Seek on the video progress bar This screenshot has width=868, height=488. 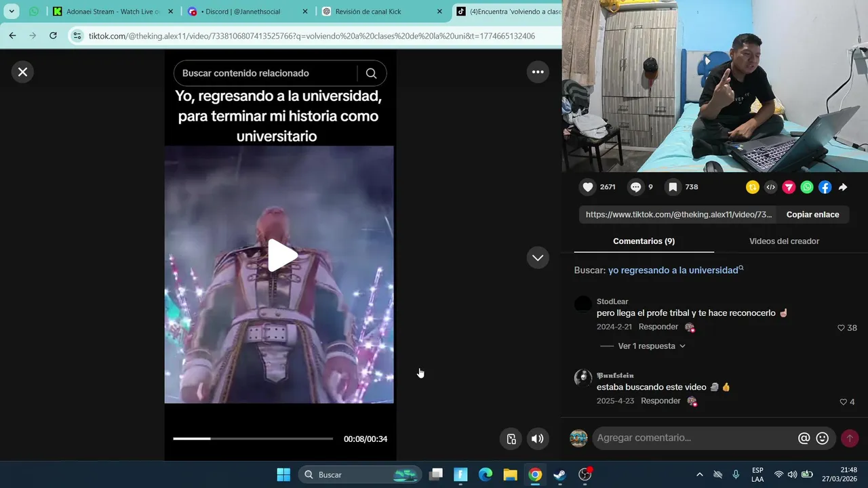pos(253,439)
